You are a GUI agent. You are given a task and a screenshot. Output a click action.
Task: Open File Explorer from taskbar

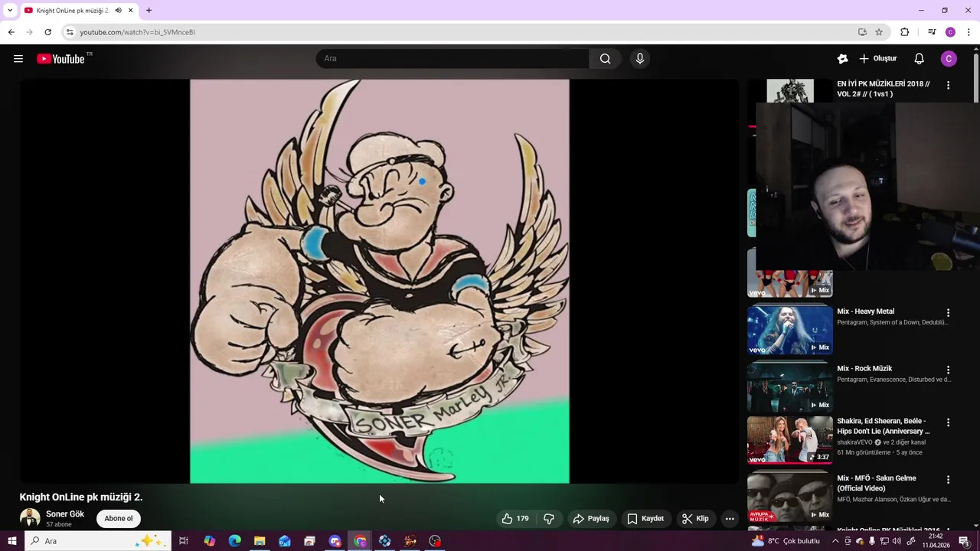pos(260,541)
